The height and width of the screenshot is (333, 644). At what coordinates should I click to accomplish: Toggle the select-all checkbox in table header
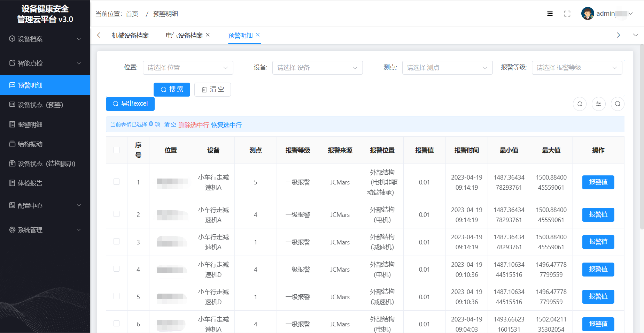(x=116, y=150)
